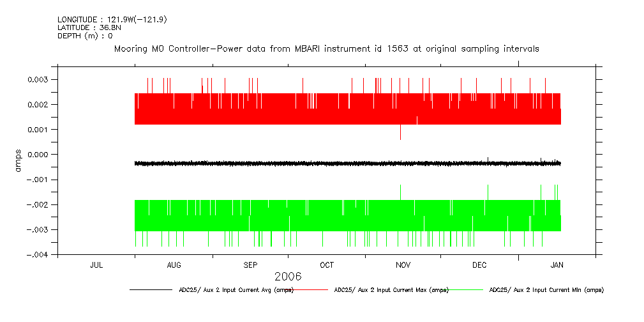Screen dimensions: 644x322
Task: Click the OCT month label
Action: (326, 265)
